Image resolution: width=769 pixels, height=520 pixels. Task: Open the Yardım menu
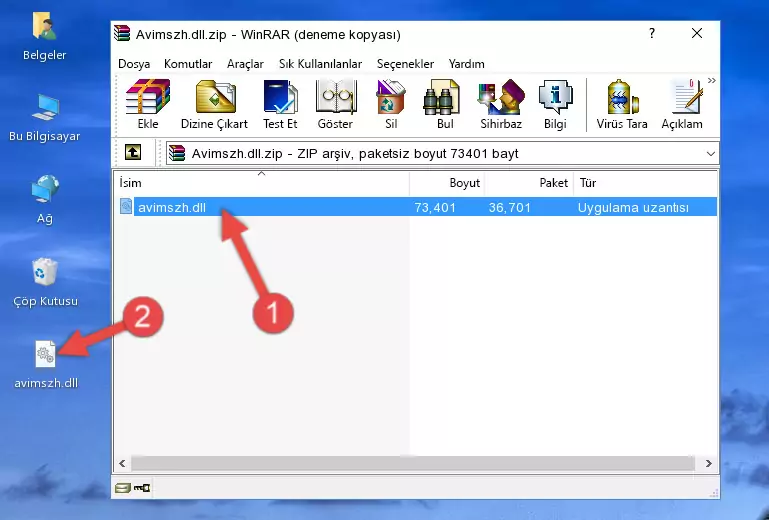466,64
